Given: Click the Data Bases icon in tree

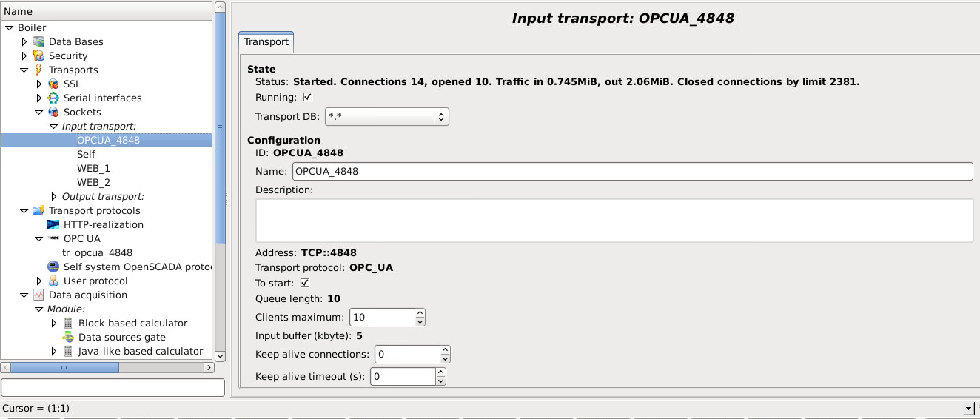Looking at the screenshot, I should [x=38, y=42].
